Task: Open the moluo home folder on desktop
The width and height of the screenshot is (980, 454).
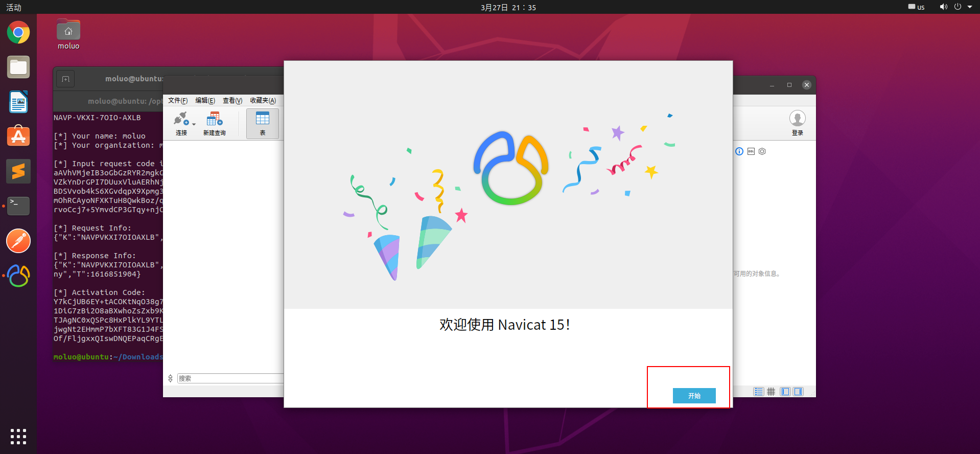Action: tap(68, 34)
